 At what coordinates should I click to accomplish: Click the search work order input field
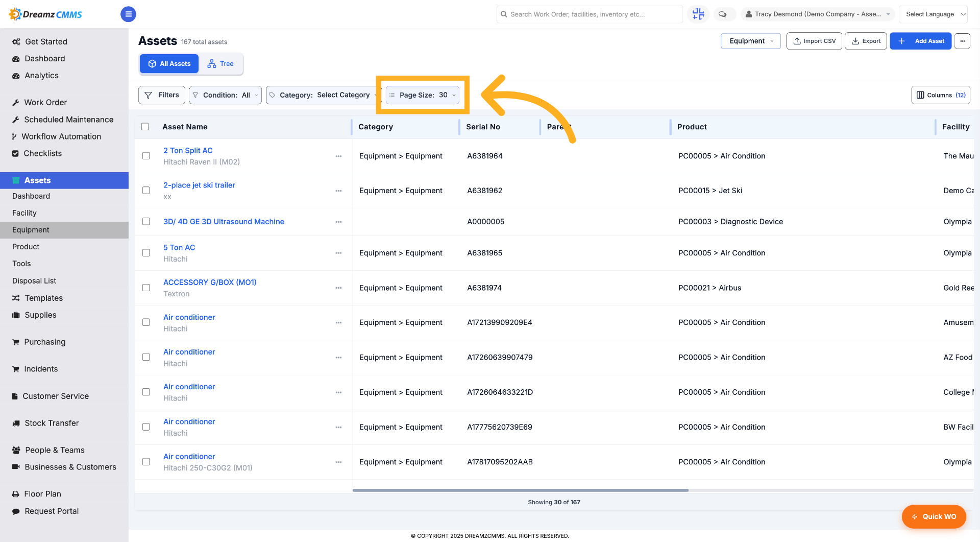coord(590,14)
